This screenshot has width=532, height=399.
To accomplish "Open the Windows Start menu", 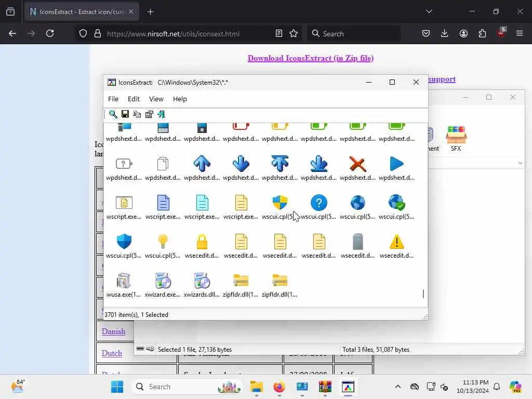I will (x=117, y=387).
